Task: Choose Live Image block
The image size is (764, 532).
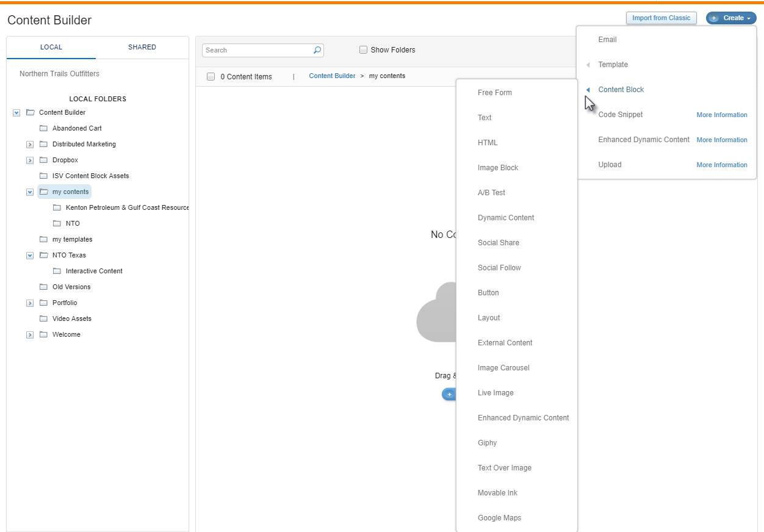Action: pos(496,393)
